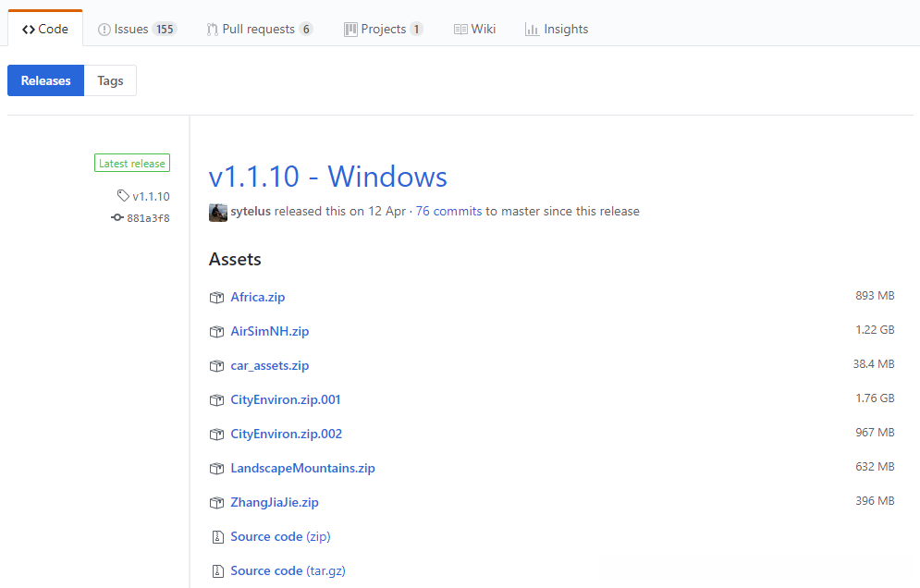Image resolution: width=920 pixels, height=588 pixels.
Task: Click the commit icon next to 881a3f8
Action: click(x=117, y=217)
